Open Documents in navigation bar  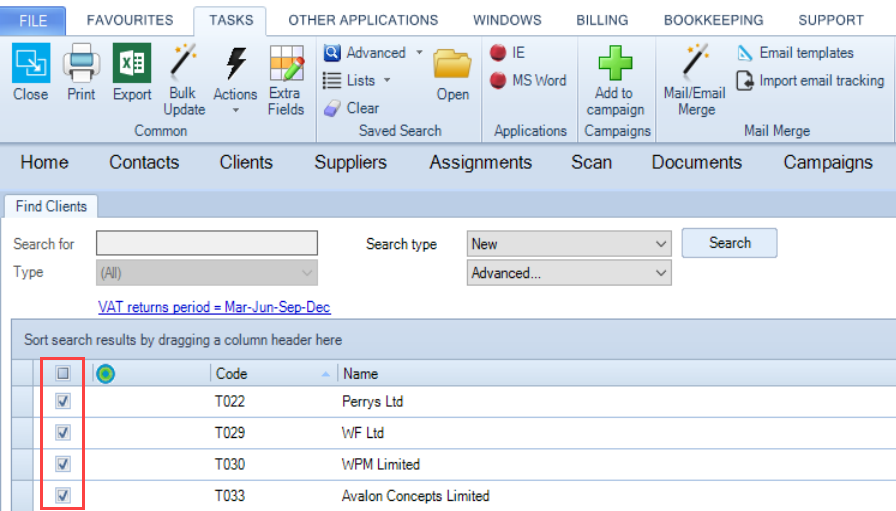(697, 162)
